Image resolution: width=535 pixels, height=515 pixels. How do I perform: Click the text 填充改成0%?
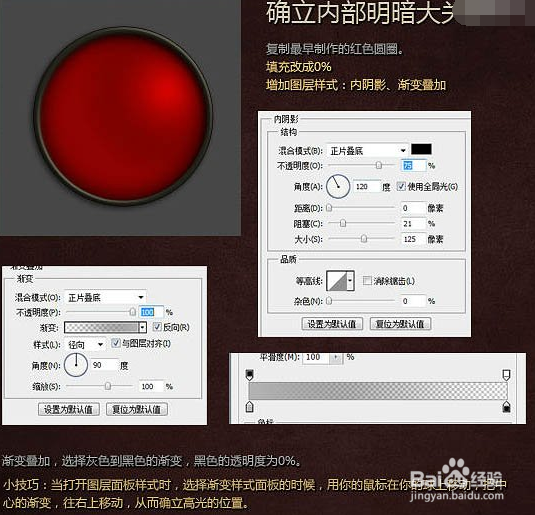299,67
